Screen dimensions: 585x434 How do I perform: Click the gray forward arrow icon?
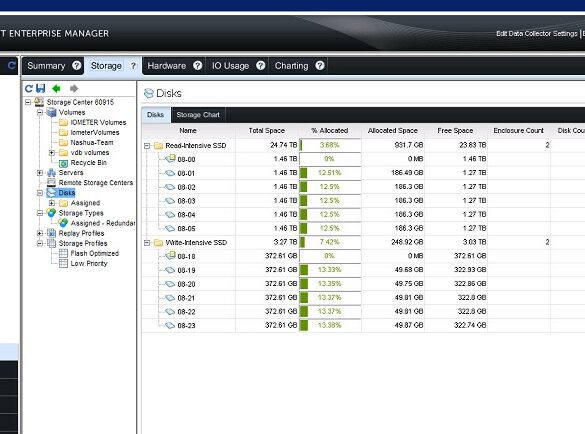coord(74,88)
